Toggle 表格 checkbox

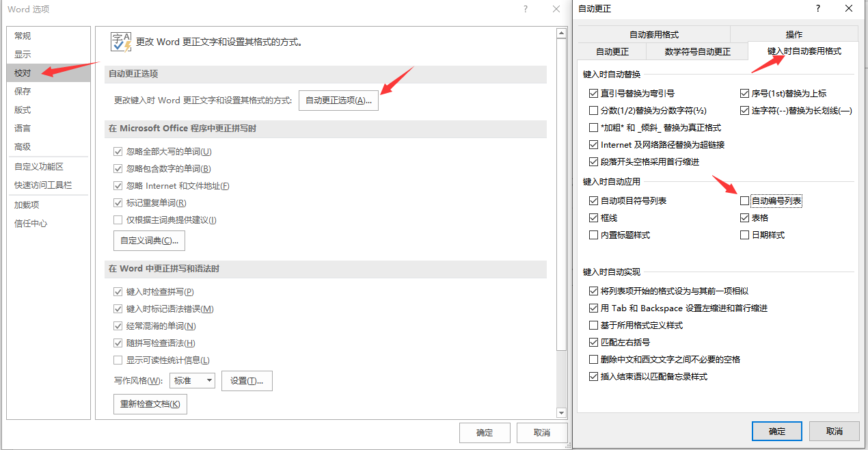pyautogui.click(x=745, y=217)
